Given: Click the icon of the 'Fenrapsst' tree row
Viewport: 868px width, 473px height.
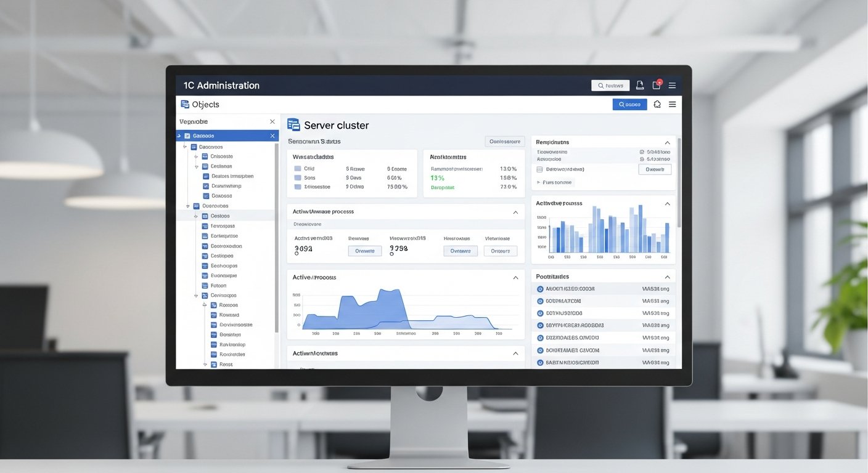Looking at the screenshot, I should pos(205,226).
